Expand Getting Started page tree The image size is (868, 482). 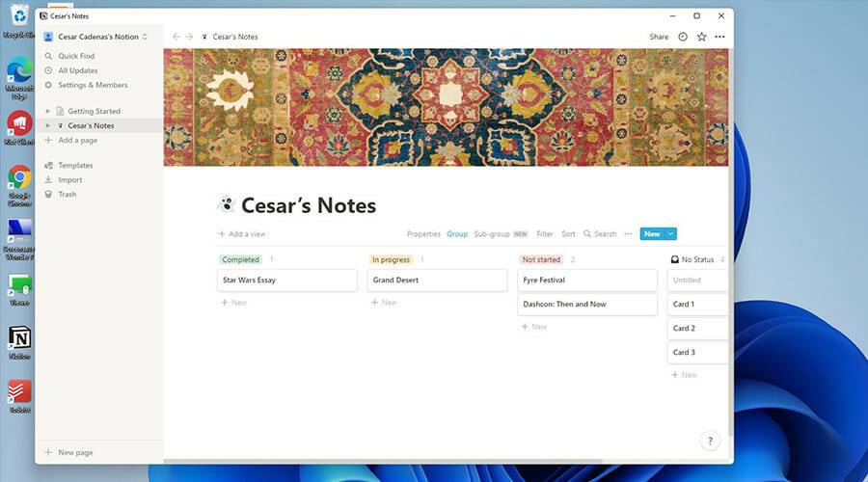[x=47, y=111]
